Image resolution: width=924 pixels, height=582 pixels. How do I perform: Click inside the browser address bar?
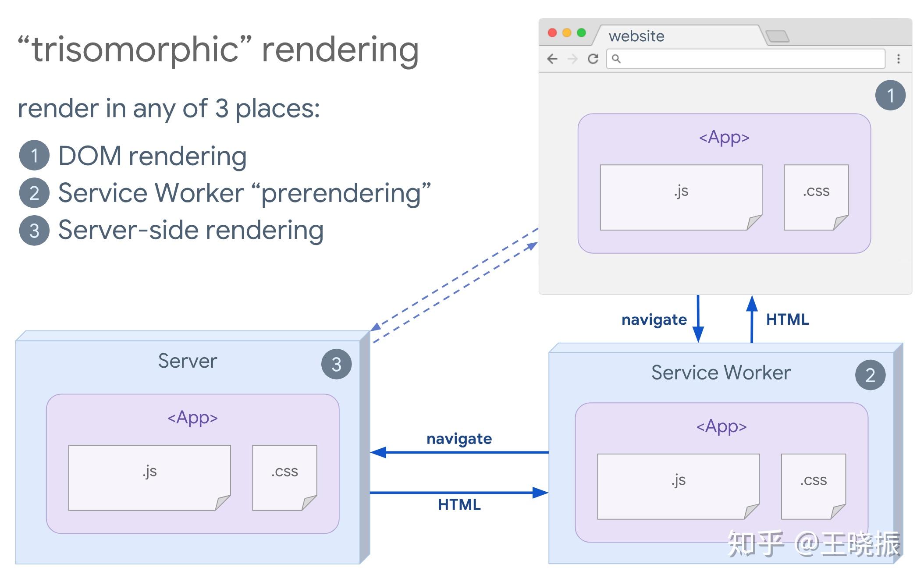pos(746,59)
